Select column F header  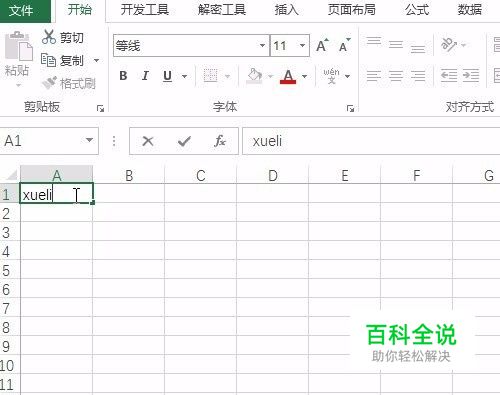click(417, 175)
